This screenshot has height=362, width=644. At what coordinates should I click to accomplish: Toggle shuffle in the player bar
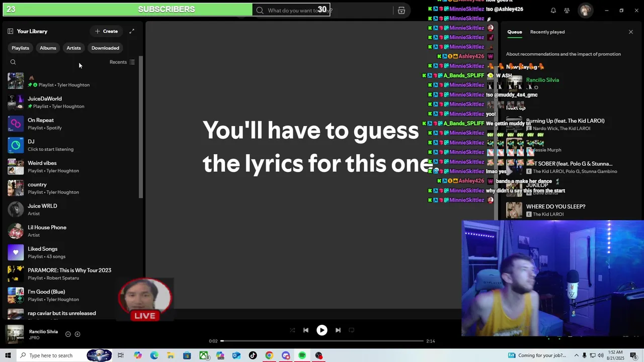point(292,330)
